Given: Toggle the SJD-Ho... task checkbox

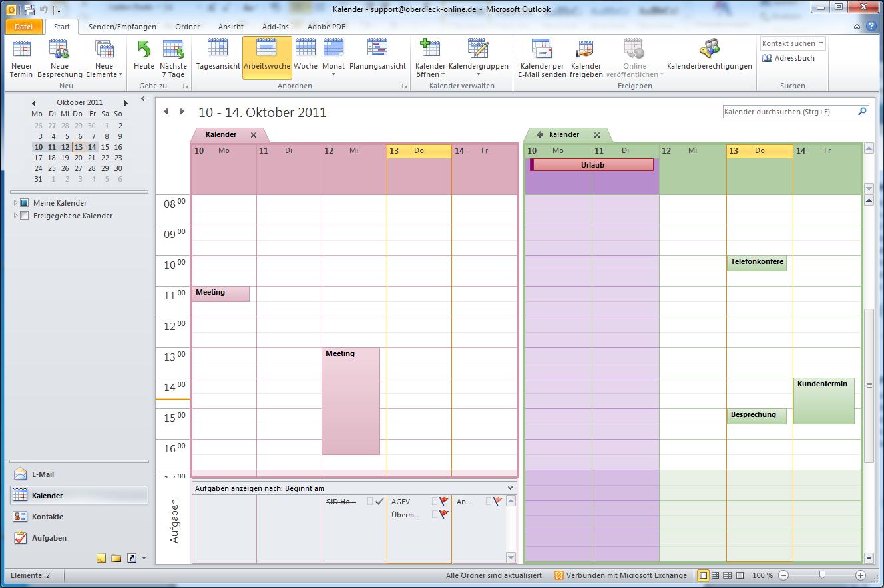Looking at the screenshot, I should coord(370,502).
